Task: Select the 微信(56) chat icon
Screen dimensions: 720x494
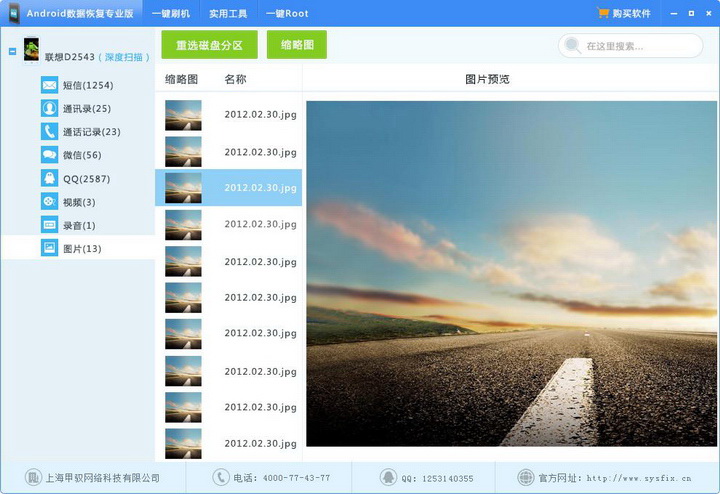Action: click(x=50, y=155)
